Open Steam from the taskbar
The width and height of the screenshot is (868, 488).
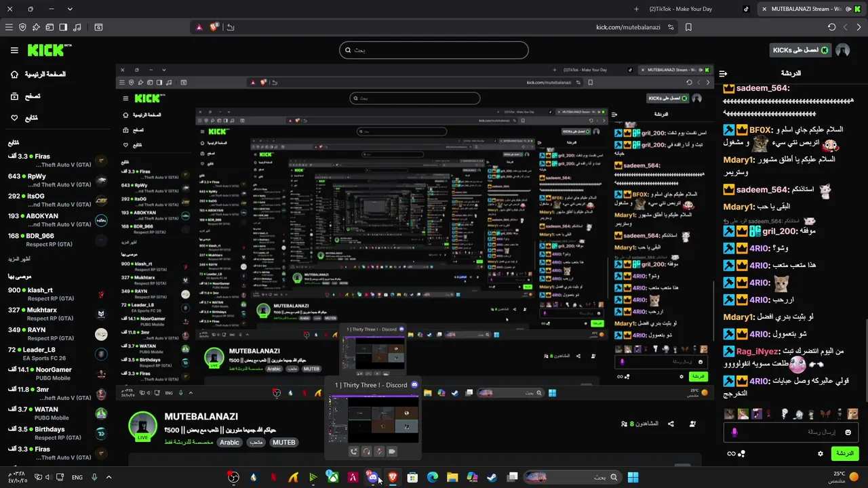[492, 477]
